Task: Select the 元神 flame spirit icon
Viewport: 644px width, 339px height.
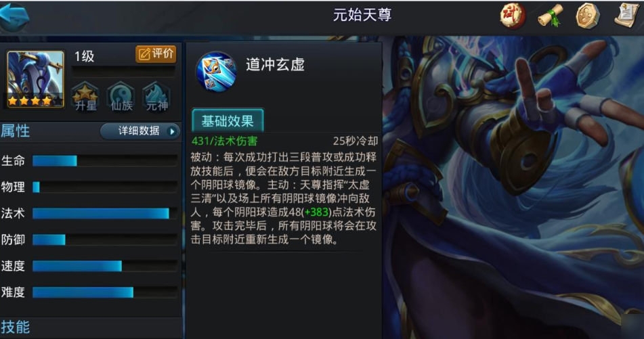Action: 156,97
